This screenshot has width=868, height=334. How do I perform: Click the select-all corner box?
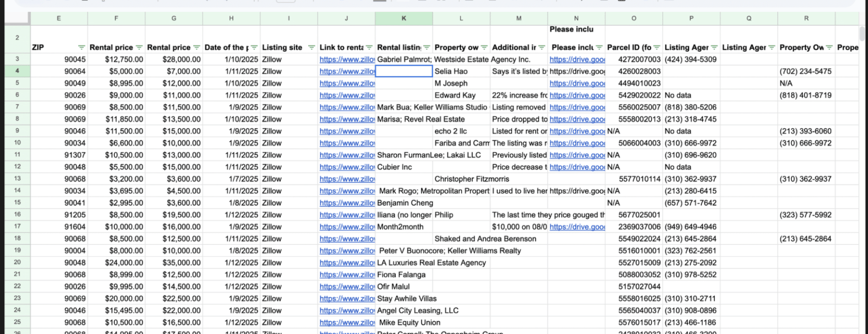pos(17,18)
